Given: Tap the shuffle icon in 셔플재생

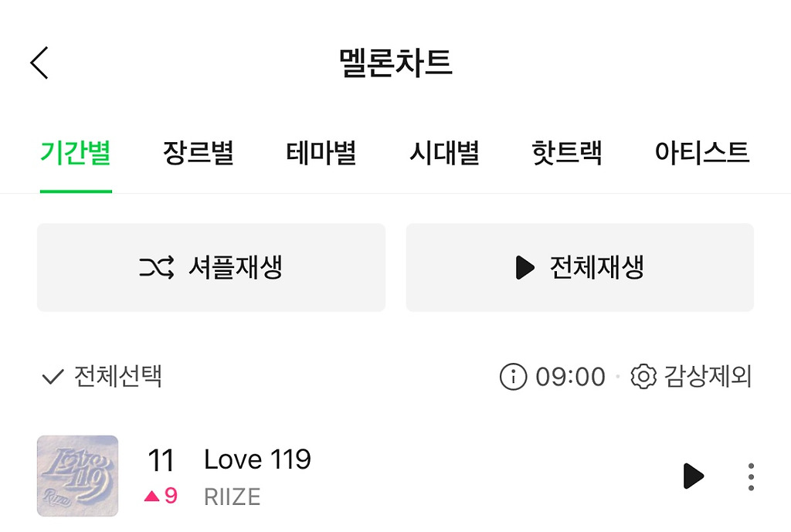Looking at the screenshot, I should (156, 268).
